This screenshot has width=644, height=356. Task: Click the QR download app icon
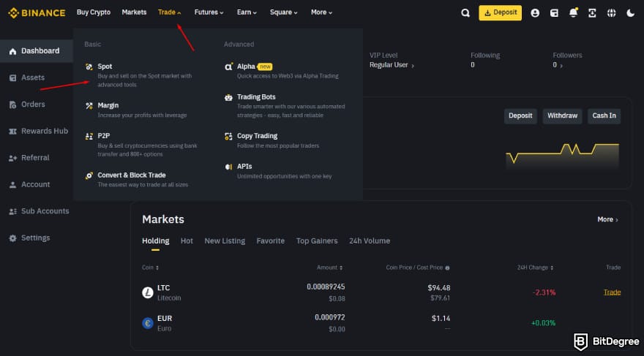click(x=592, y=13)
